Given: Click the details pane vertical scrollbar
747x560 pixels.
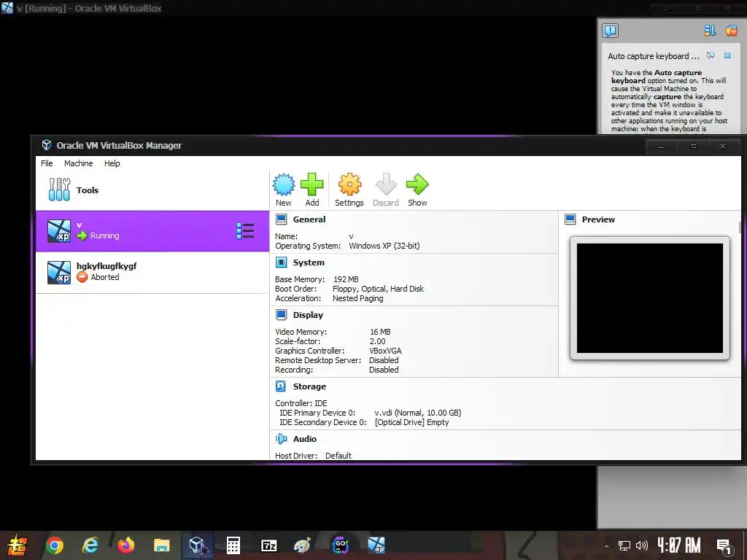Looking at the screenshot, I should tap(740, 227).
